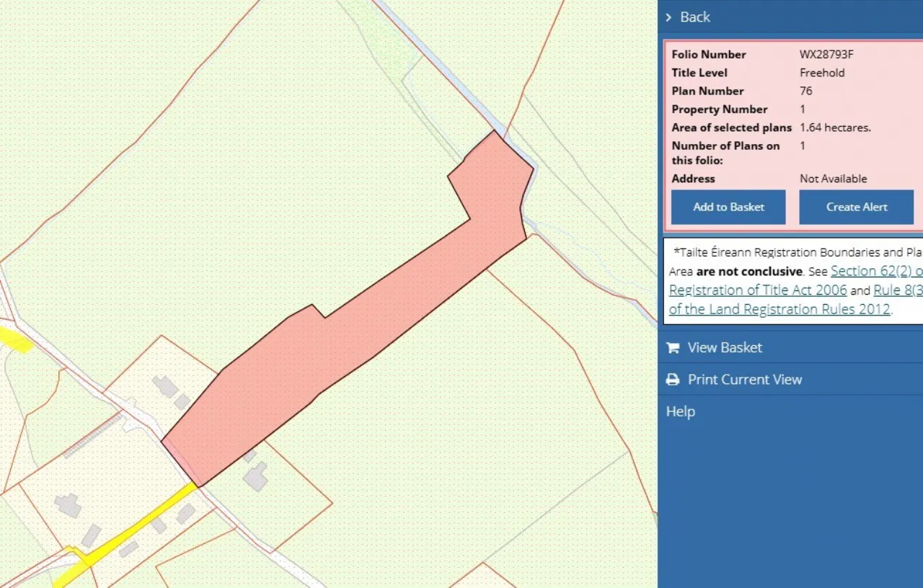Click the Number of Plans on this folio label
923x588 pixels.
point(726,153)
